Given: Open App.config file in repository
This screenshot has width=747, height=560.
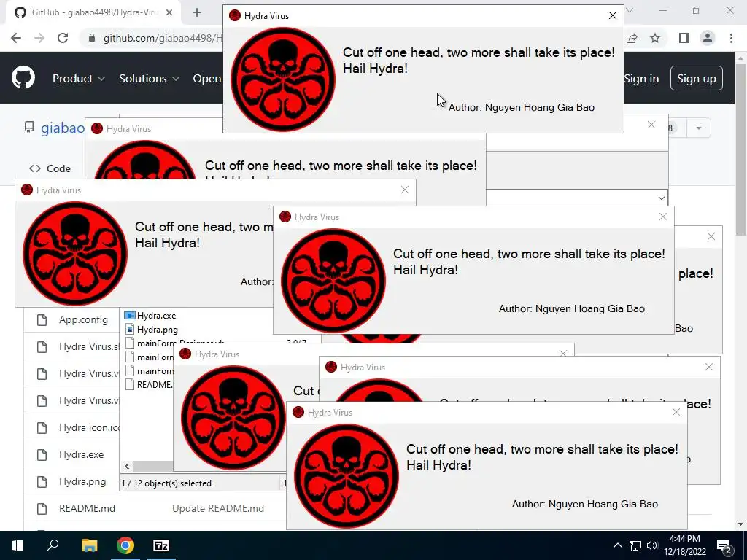Looking at the screenshot, I should [83, 319].
